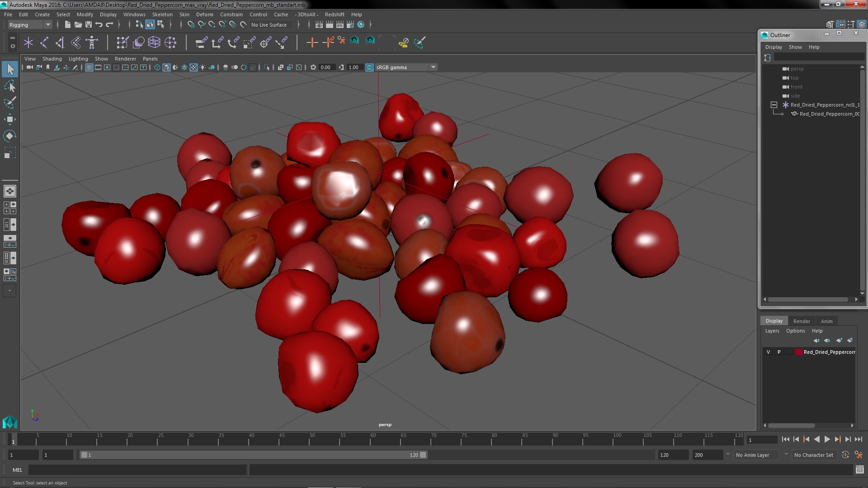
Task: Move selected layer up icon
Action: tap(816, 340)
